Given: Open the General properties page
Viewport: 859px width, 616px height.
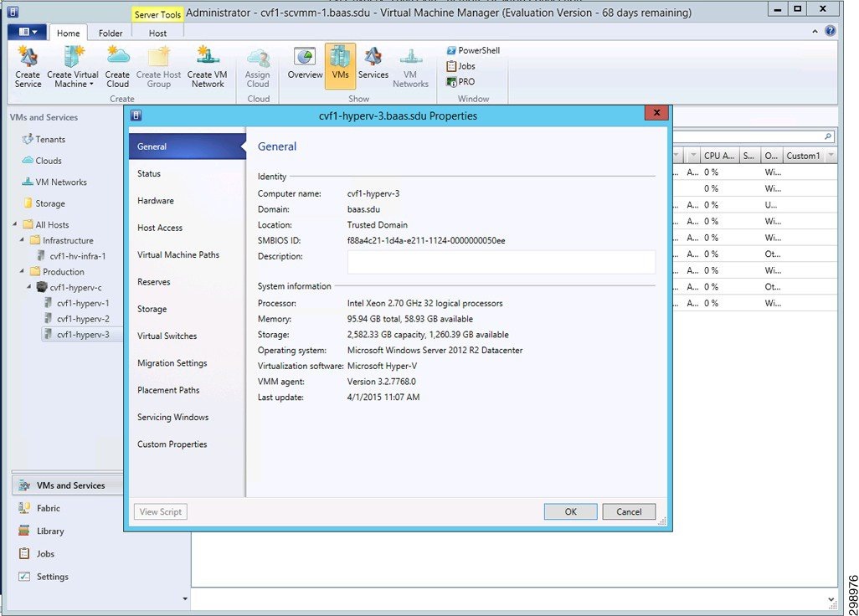Looking at the screenshot, I should coord(188,146).
